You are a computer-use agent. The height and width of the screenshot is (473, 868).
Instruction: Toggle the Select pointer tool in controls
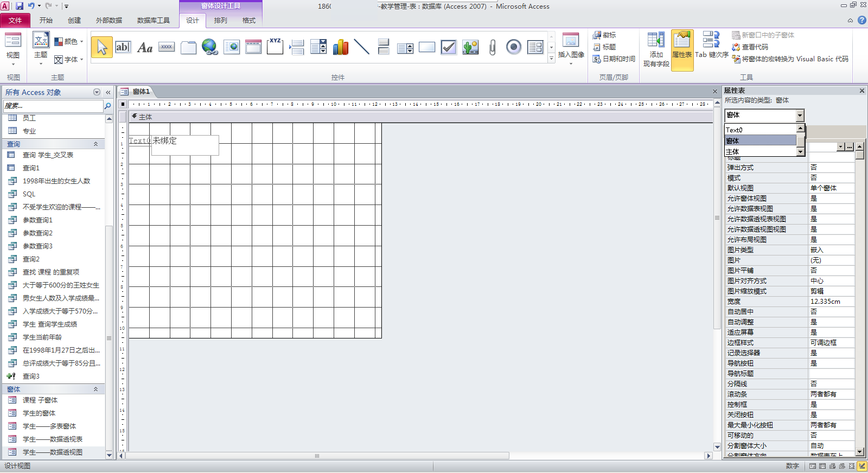[101, 47]
